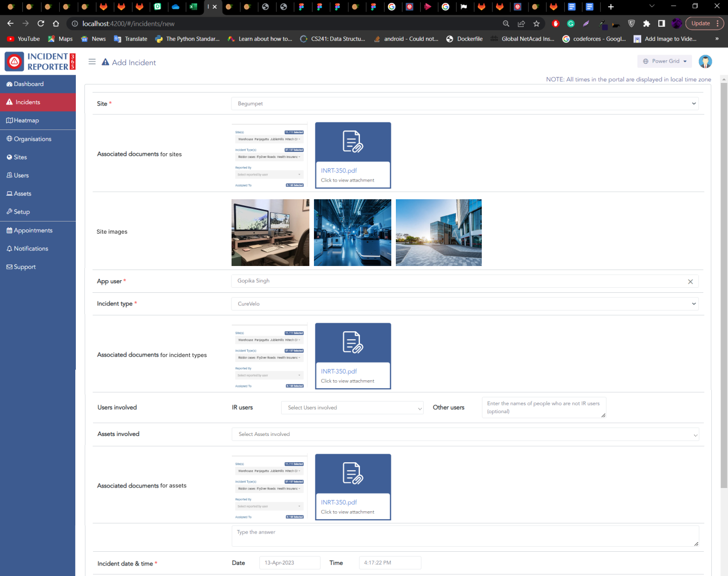728x576 pixels.
Task: Clear the Gopika Singh app user
Action: pos(690,282)
